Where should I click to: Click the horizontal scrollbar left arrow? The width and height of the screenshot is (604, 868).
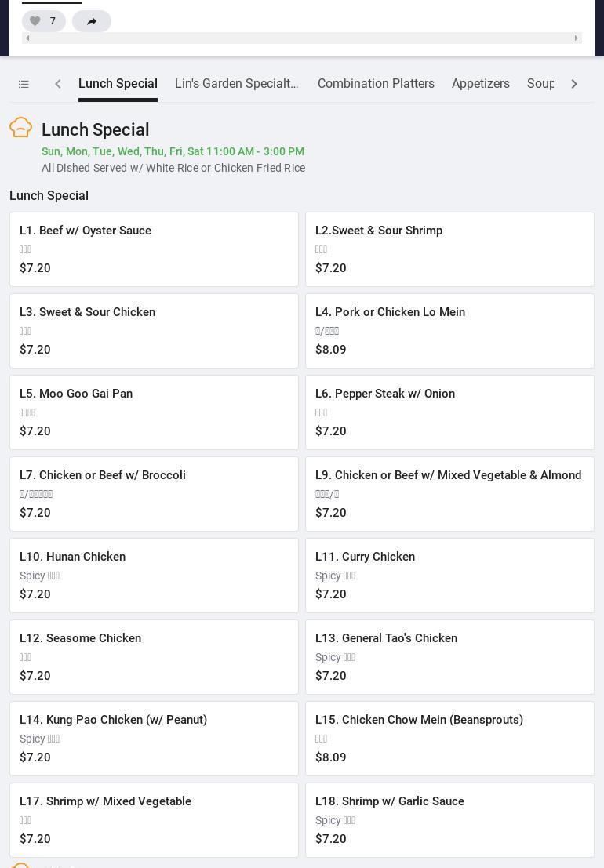pyautogui.click(x=27, y=38)
